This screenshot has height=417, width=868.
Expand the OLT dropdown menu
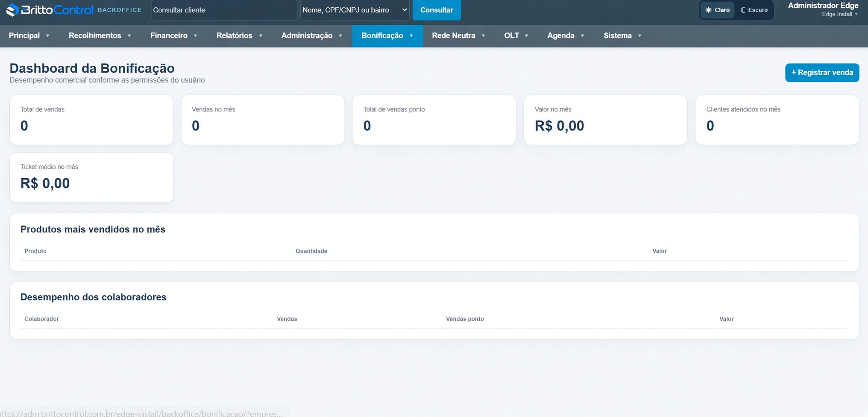point(516,35)
